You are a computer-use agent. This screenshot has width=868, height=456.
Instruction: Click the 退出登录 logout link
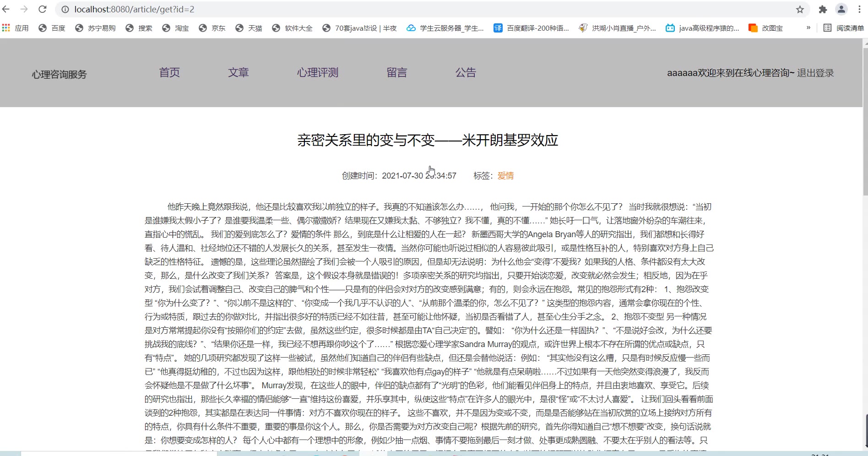click(815, 73)
